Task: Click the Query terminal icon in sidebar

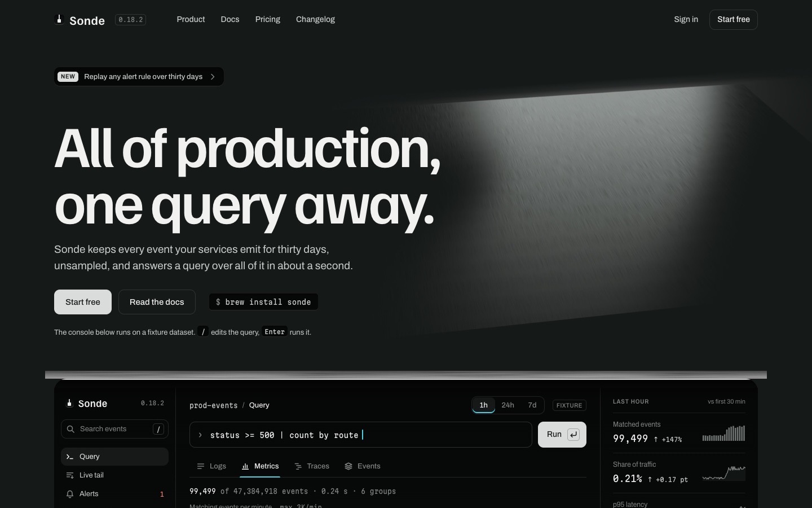Action: pos(70,457)
